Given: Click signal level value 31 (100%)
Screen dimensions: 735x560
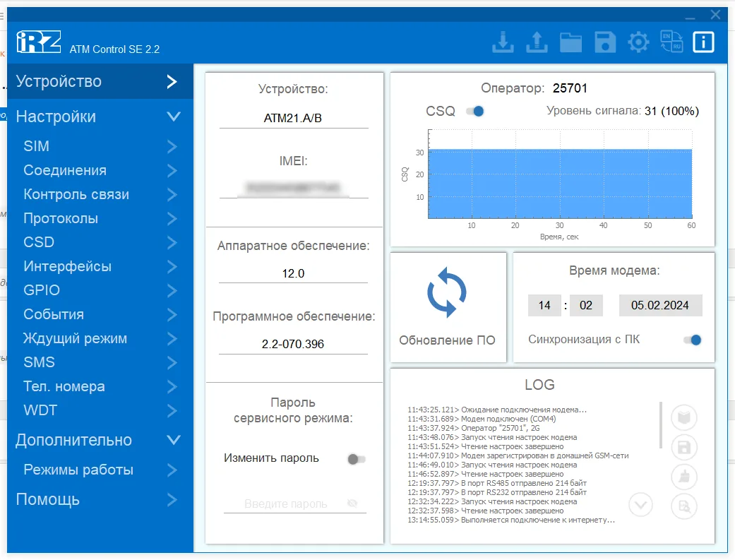Looking at the screenshot, I should (x=671, y=111).
